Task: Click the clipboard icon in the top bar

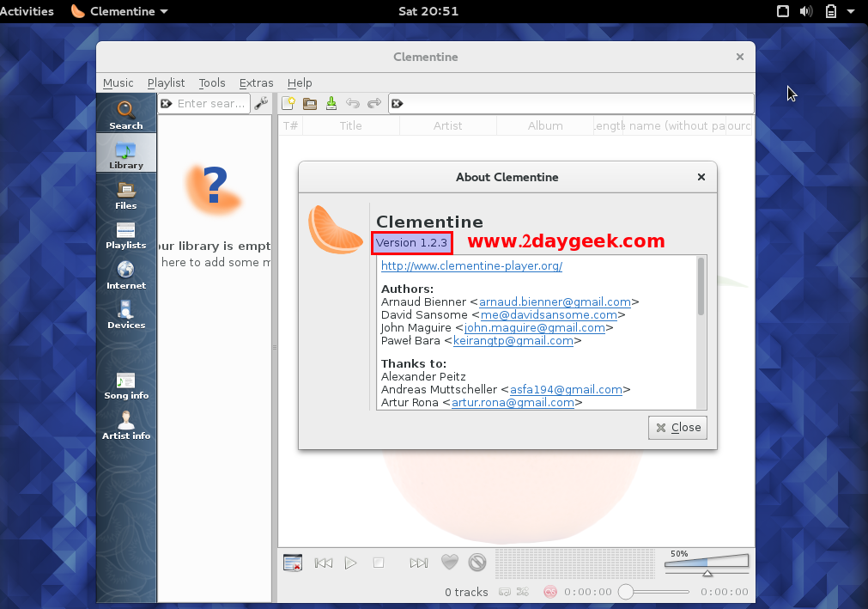Action: coord(831,11)
